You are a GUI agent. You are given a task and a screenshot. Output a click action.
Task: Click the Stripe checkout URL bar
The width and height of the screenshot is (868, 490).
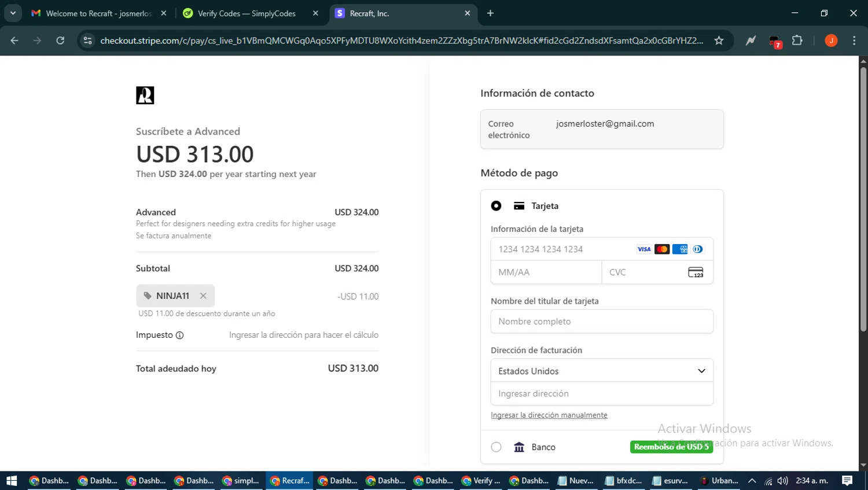[402, 40]
